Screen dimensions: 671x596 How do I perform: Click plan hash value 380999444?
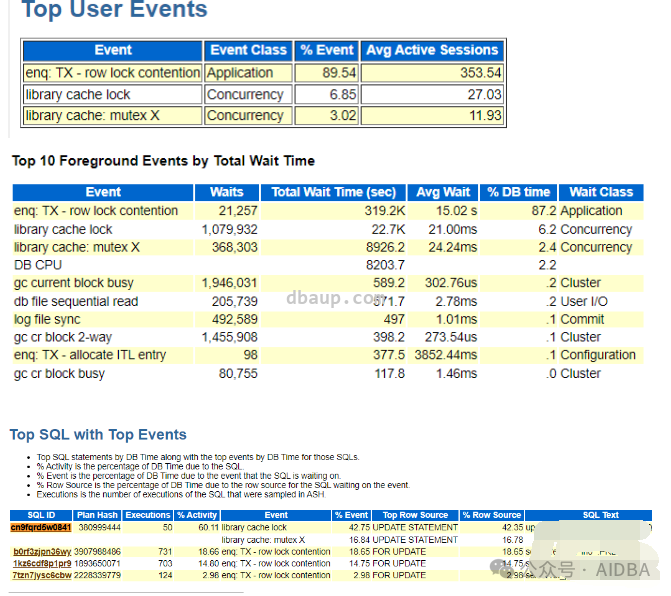click(99, 528)
